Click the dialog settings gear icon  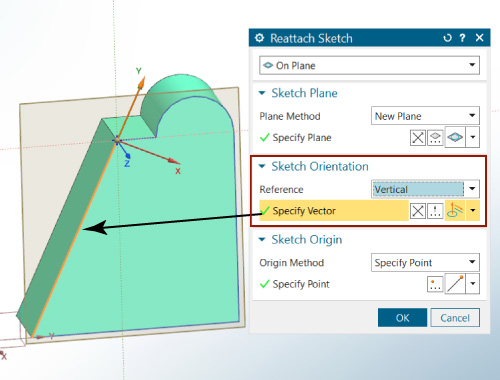click(259, 38)
